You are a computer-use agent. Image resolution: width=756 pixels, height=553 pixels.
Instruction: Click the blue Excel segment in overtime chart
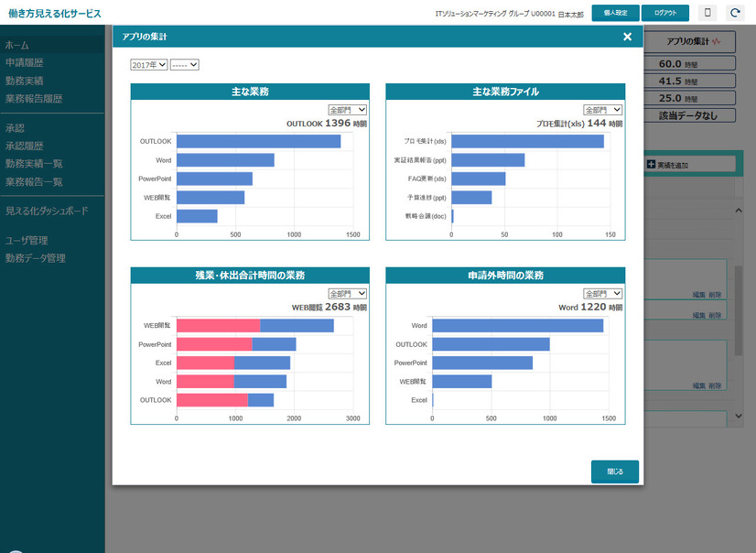(x=263, y=363)
